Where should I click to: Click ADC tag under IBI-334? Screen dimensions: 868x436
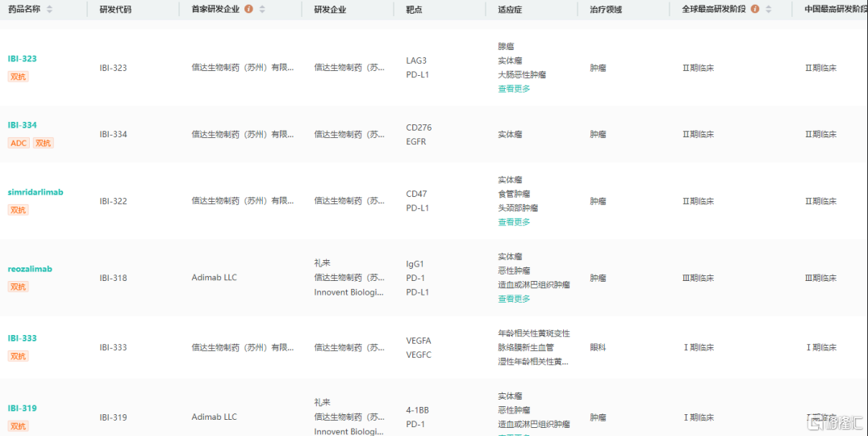coord(19,143)
